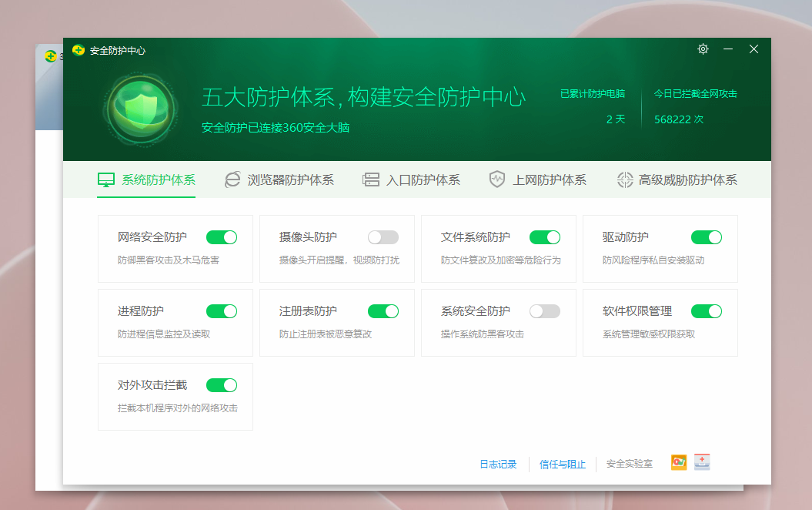This screenshot has width=812, height=510.
Task: Click the description 防御黑客攻击及木马危害
Action: (x=169, y=260)
